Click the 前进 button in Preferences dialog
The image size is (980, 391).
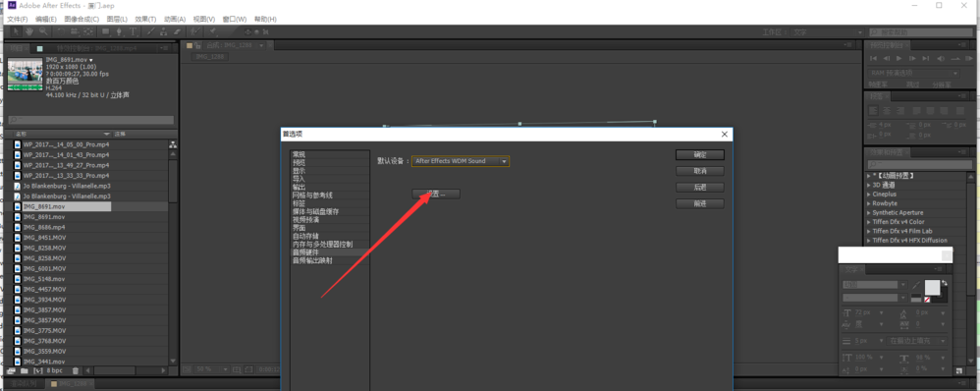(x=699, y=203)
